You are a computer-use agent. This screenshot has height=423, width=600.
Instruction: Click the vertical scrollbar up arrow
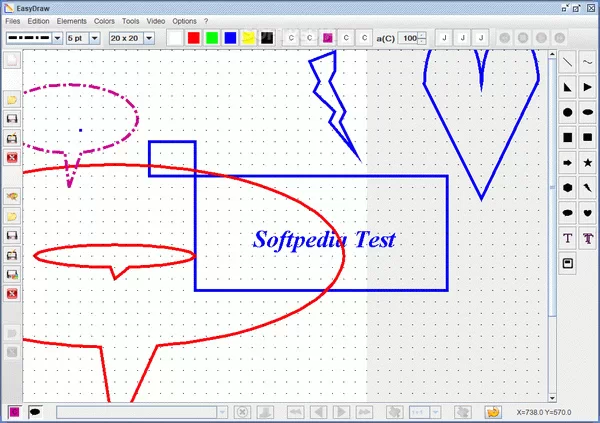(x=552, y=54)
